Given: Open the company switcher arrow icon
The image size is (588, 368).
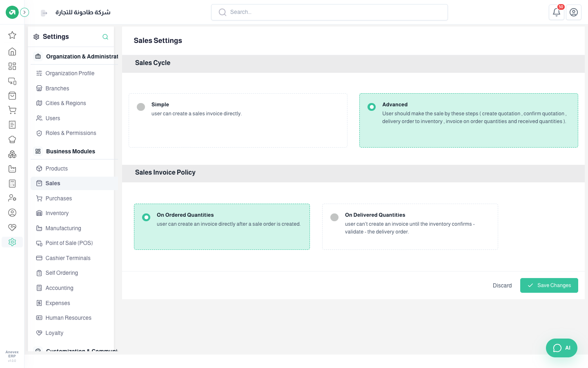Looking at the screenshot, I should click(x=44, y=13).
